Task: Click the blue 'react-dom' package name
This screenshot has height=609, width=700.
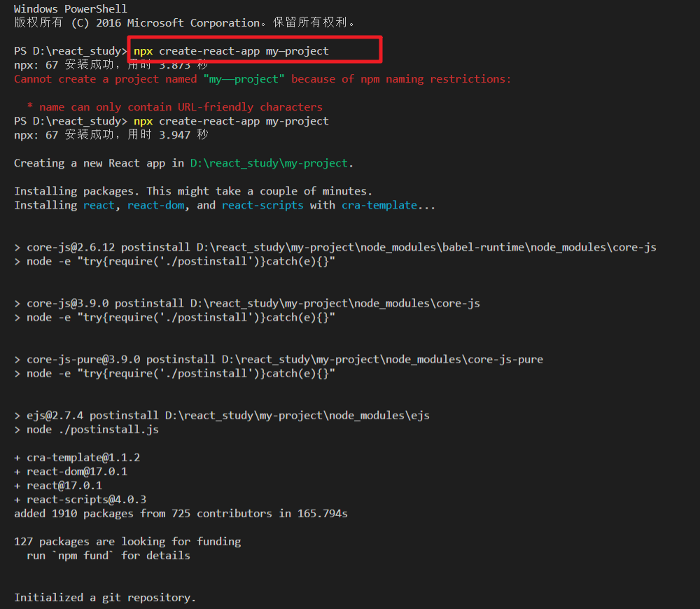Action: (156, 205)
